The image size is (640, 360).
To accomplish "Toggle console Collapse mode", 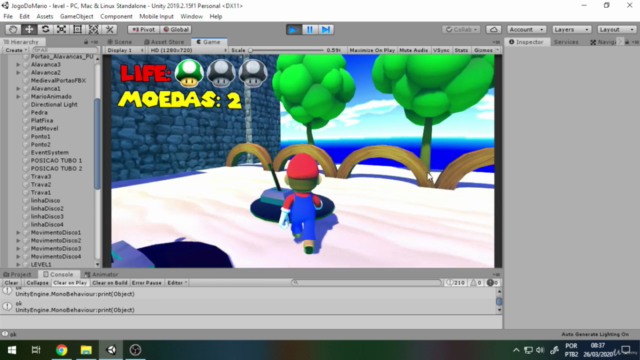I will pyautogui.click(x=37, y=282).
